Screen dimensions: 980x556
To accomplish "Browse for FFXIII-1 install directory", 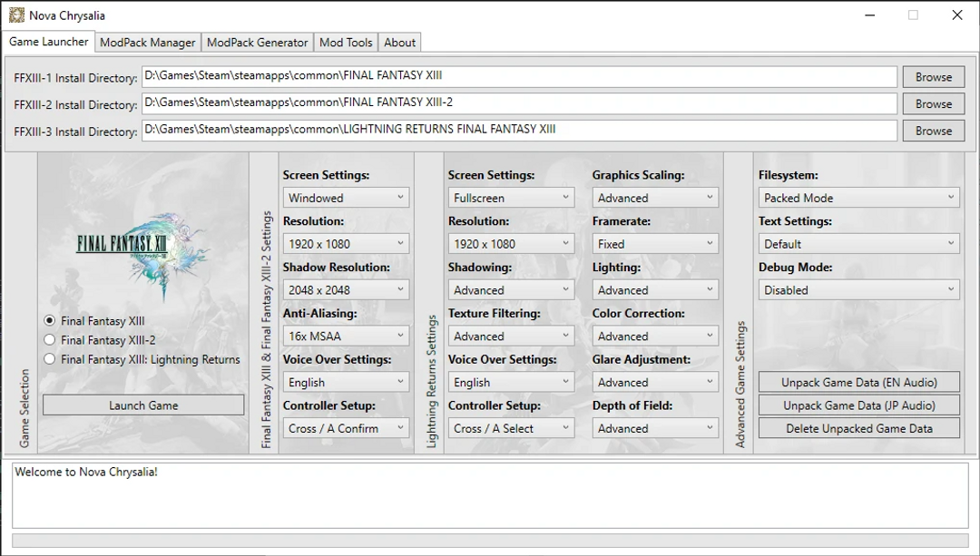I will pos(933,77).
